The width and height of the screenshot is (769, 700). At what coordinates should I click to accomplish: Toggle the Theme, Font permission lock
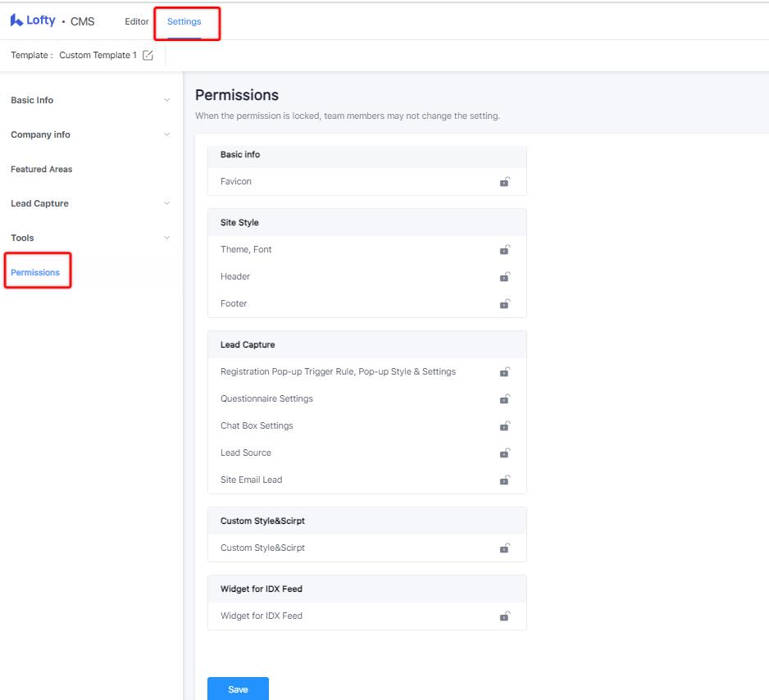(x=505, y=250)
